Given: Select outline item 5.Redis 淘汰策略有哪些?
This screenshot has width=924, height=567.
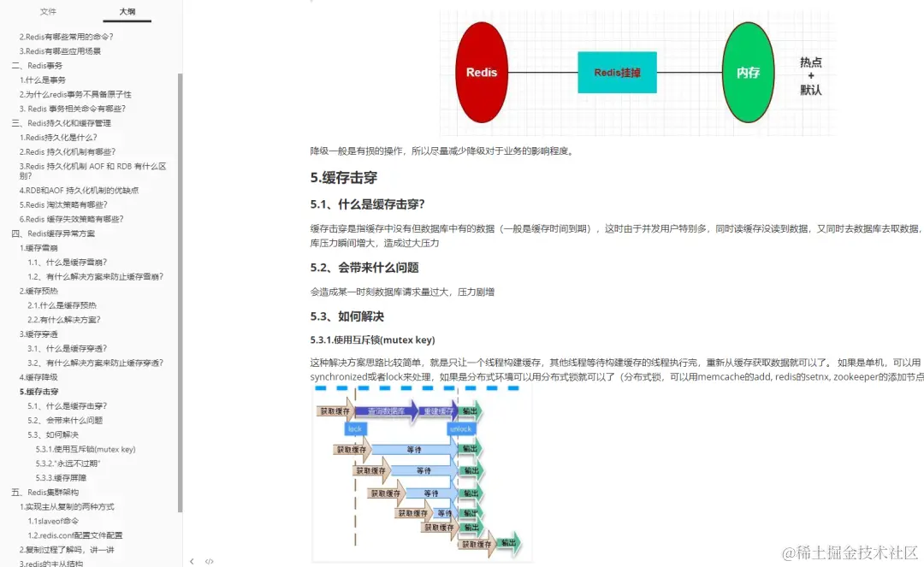Looking at the screenshot, I should tap(63, 205).
